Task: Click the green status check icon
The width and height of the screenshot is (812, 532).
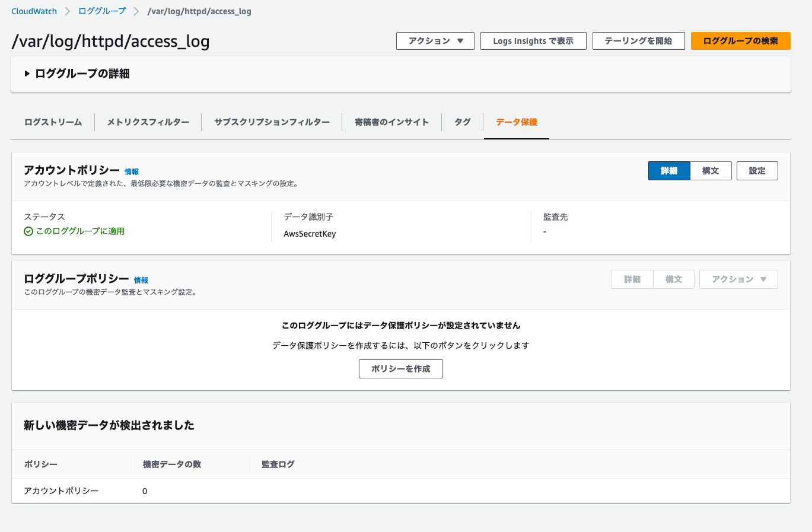Action: [28, 231]
